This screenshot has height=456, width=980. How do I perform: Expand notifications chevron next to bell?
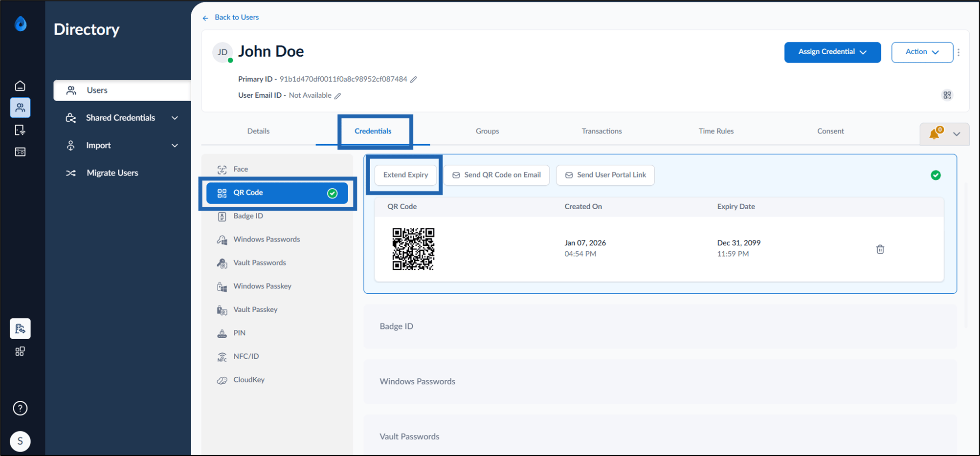pyautogui.click(x=957, y=134)
